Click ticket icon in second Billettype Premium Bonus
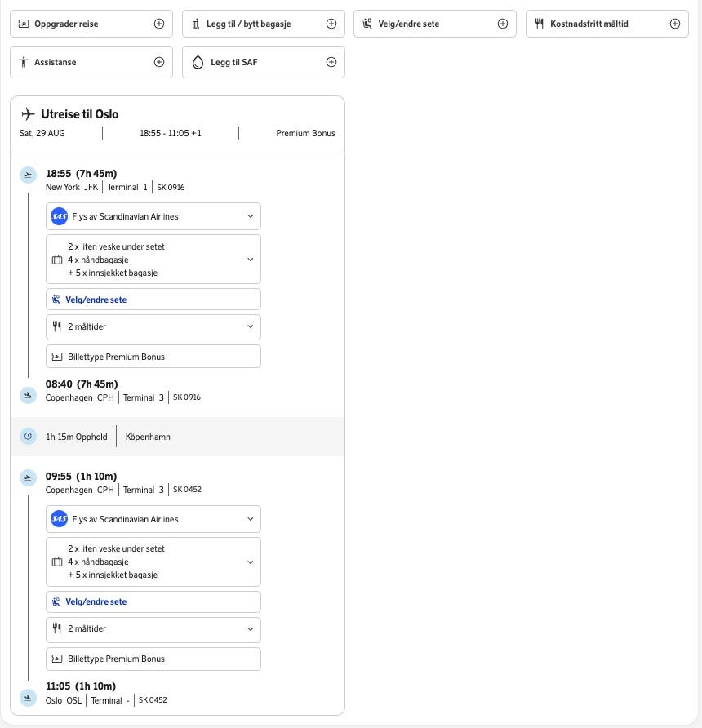702x728 pixels. [57, 659]
